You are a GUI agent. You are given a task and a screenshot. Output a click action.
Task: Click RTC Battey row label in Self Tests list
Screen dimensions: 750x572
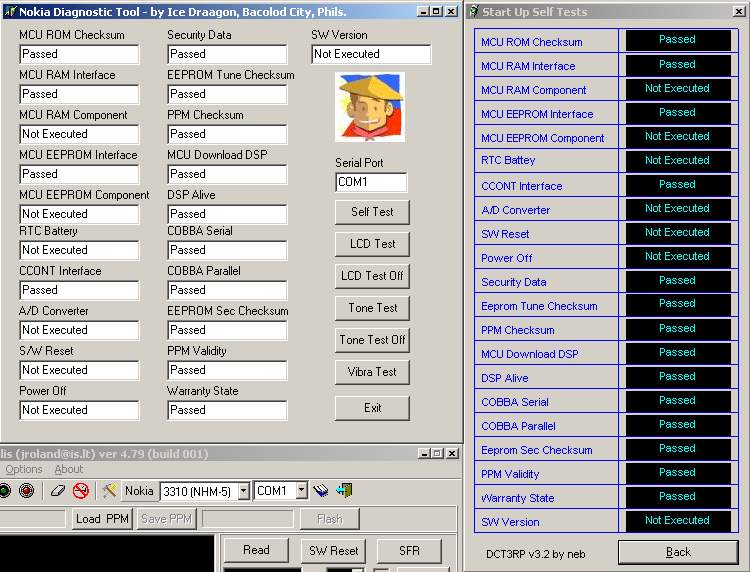coord(508,160)
